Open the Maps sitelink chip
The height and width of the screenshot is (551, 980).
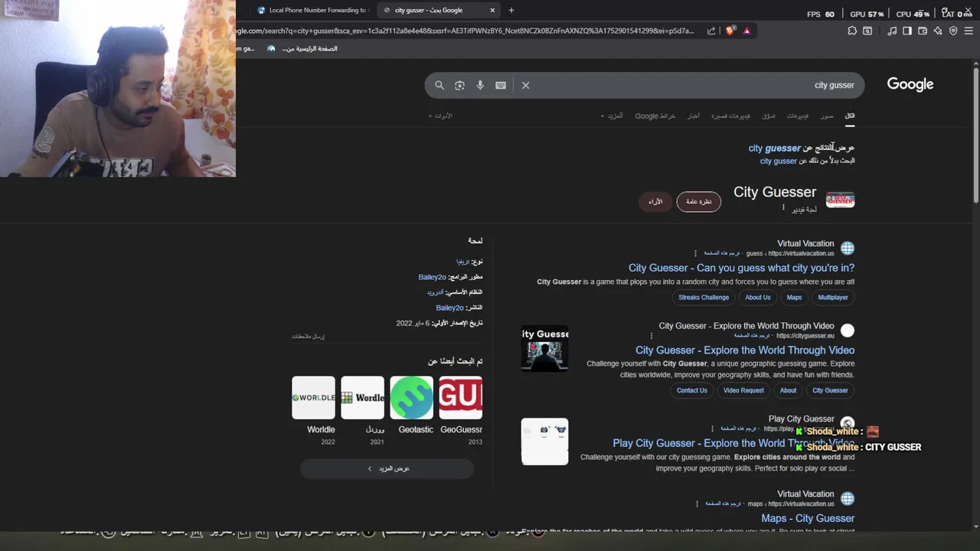point(794,297)
